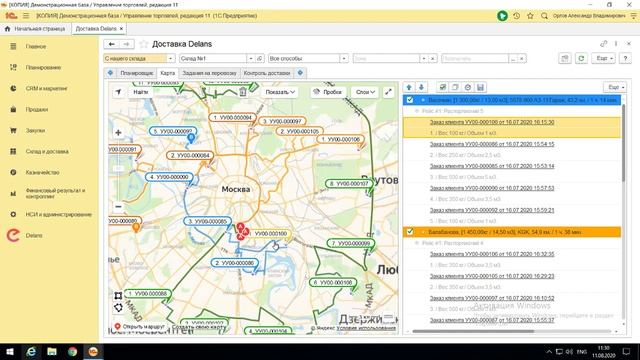Click Открыть маршрут on the map

coord(140,327)
